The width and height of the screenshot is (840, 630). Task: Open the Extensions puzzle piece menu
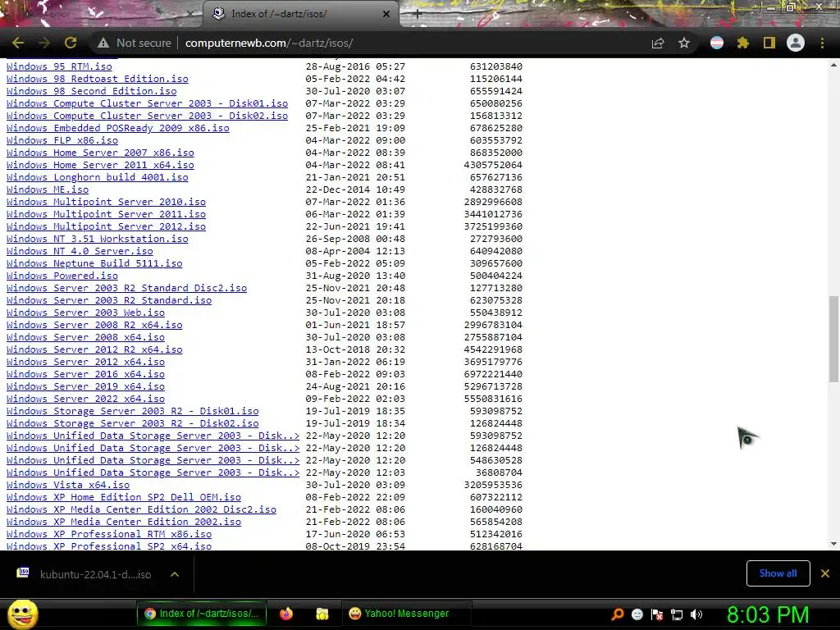[743, 43]
